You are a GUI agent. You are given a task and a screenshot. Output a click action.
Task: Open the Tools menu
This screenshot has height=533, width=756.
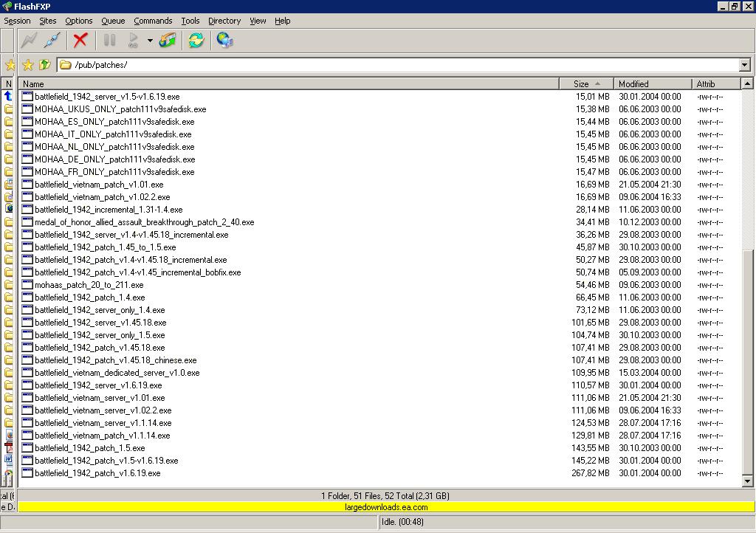point(190,21)
